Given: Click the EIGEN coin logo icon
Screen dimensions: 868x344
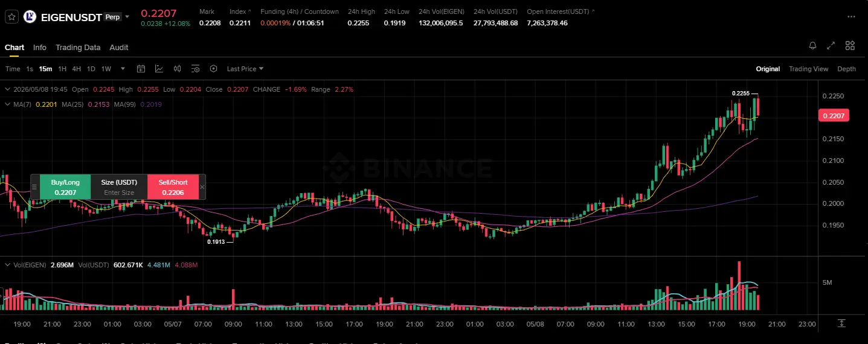Looking at the screenshot, I should [x=30, y=17].
